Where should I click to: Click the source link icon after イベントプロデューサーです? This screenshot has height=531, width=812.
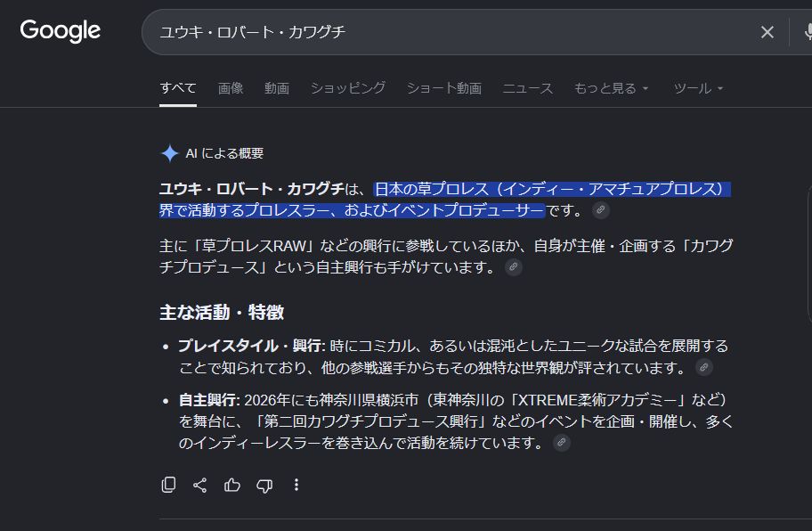click(601, 209)
